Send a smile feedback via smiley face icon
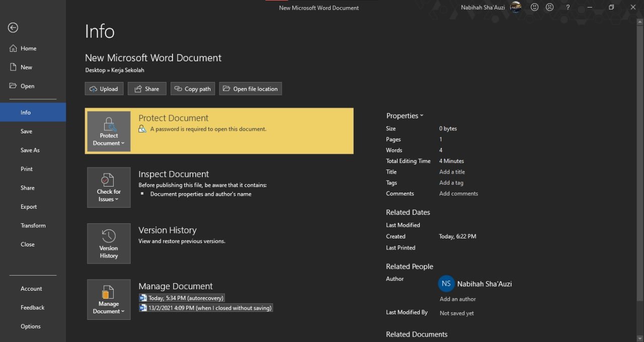 pyautogui.click(x=535, y=8)
